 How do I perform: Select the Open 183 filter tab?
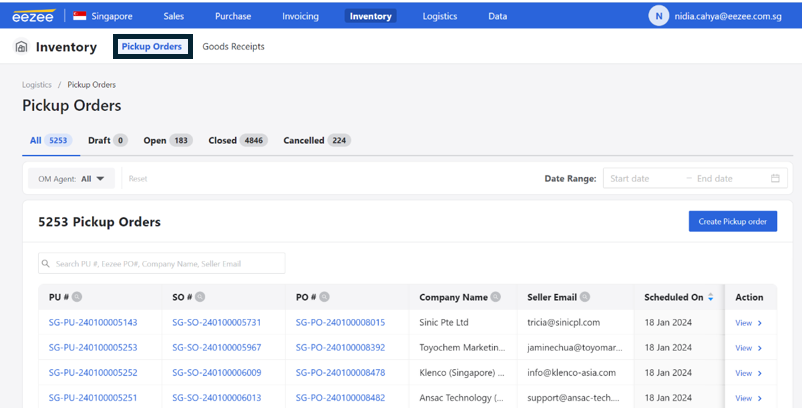click(x=167, y=140)
